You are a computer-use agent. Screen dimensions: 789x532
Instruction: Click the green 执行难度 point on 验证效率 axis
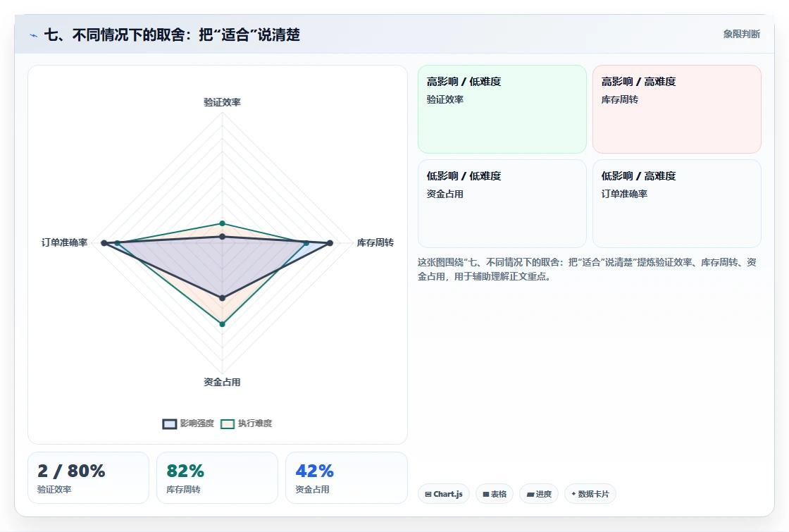[223, 223]
